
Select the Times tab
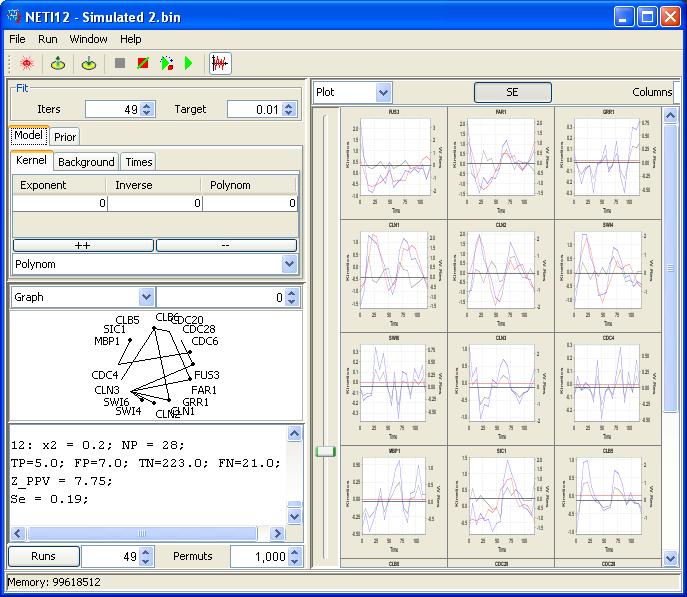tap(139, 162)
